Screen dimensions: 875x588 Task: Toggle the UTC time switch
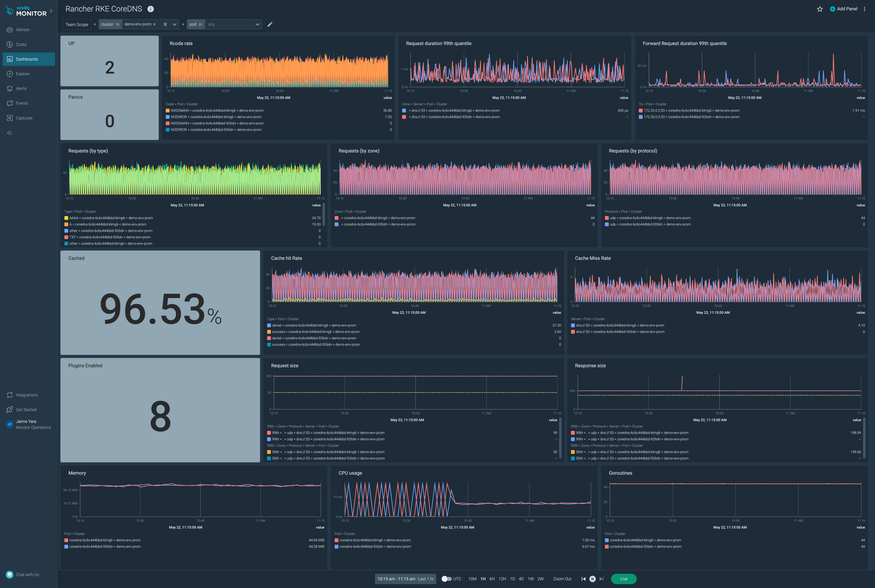(446, 579)
